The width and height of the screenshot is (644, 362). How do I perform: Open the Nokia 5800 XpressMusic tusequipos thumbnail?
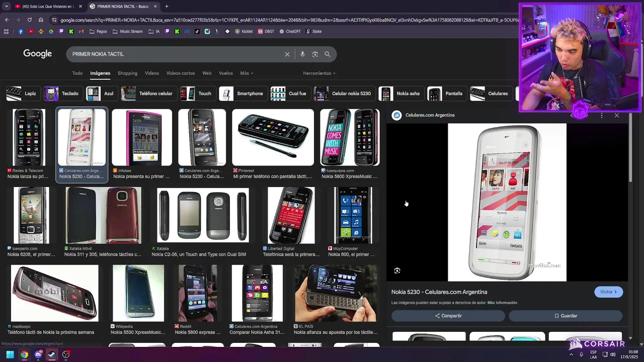[x=350, y=138]
